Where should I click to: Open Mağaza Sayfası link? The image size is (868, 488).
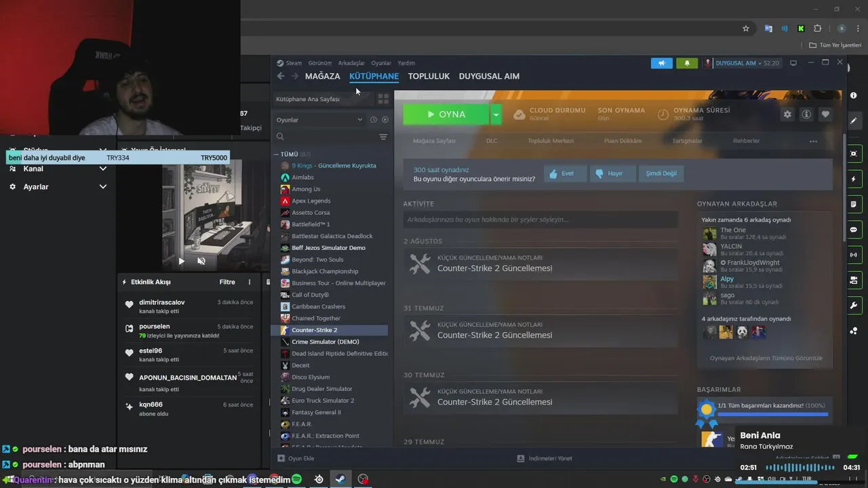[434, 141]
